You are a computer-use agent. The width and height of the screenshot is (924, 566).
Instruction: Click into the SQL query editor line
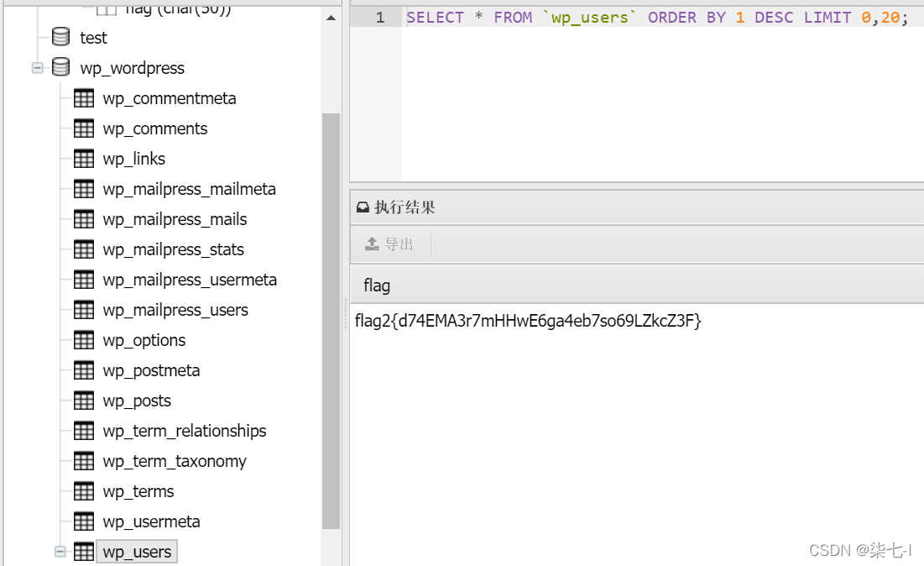(x=657, y=18)
